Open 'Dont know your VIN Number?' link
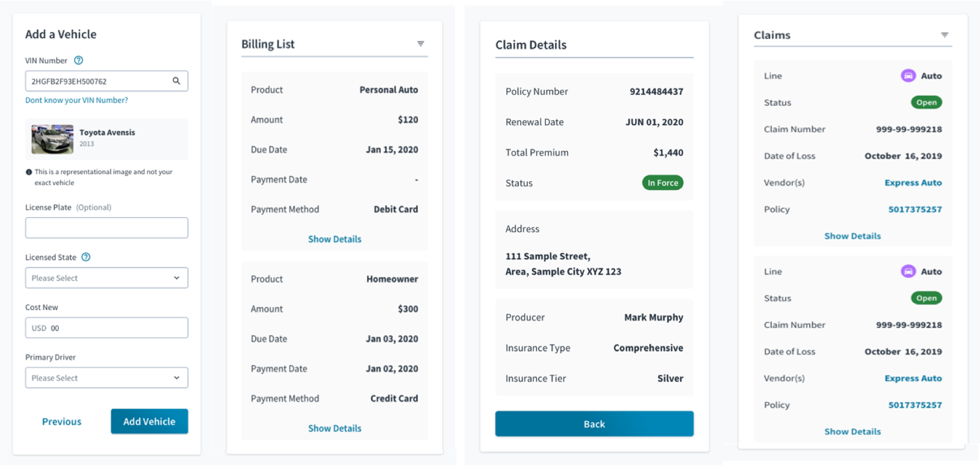 [77, 100]
